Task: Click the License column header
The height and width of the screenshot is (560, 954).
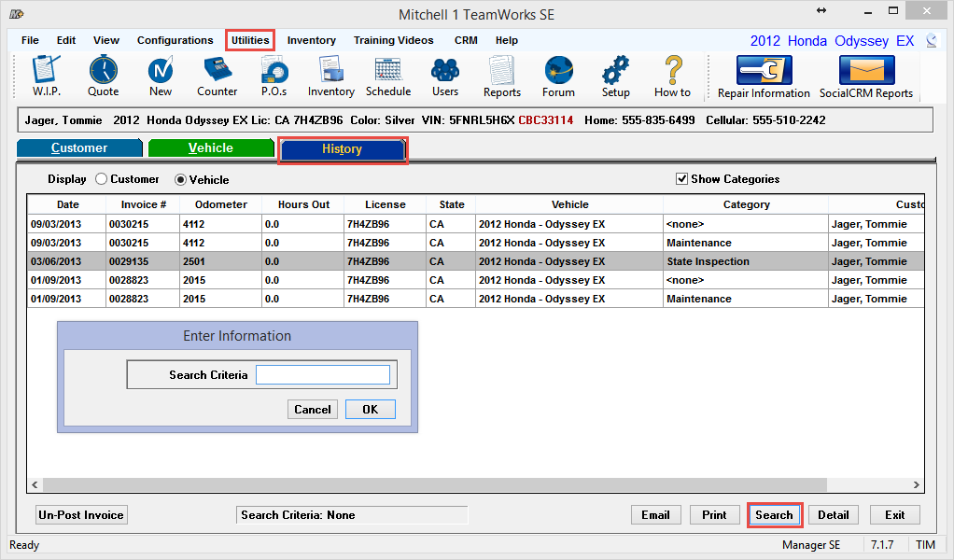Action: (x=386, y=204)
